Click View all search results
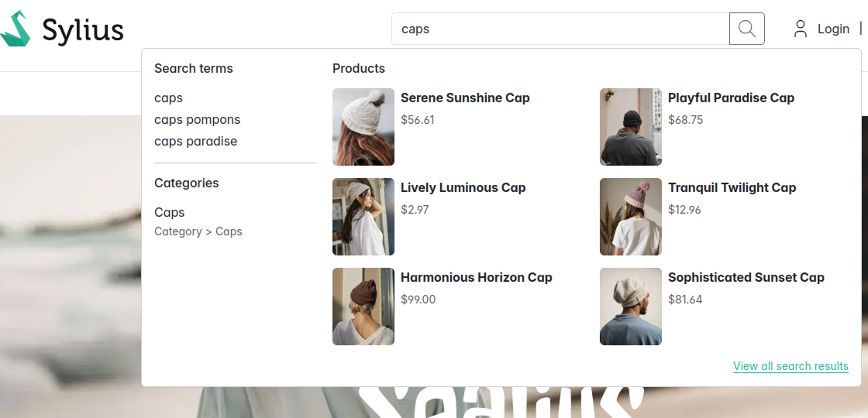The width and height of the screenshot is (868, 418). pos(790,366)
